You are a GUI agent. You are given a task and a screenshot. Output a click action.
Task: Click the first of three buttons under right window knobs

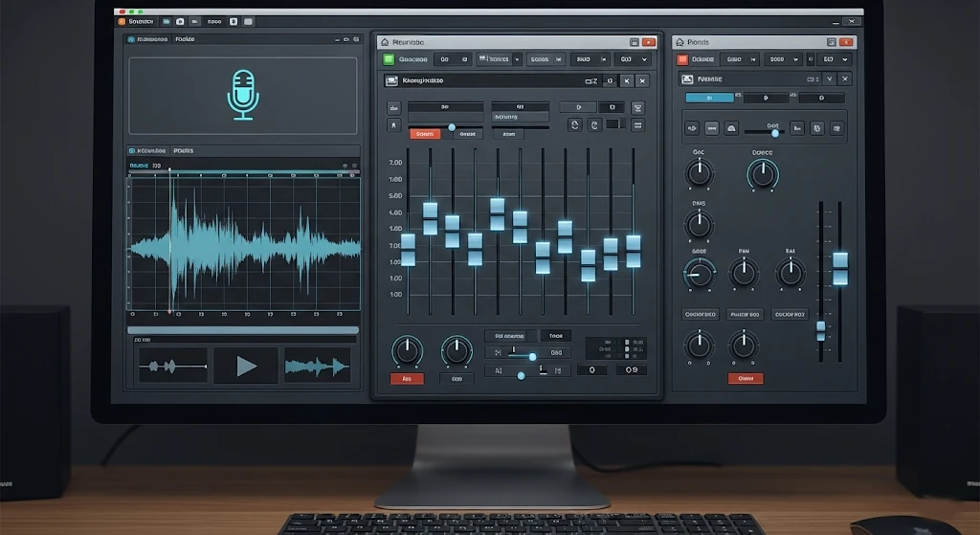700,314
